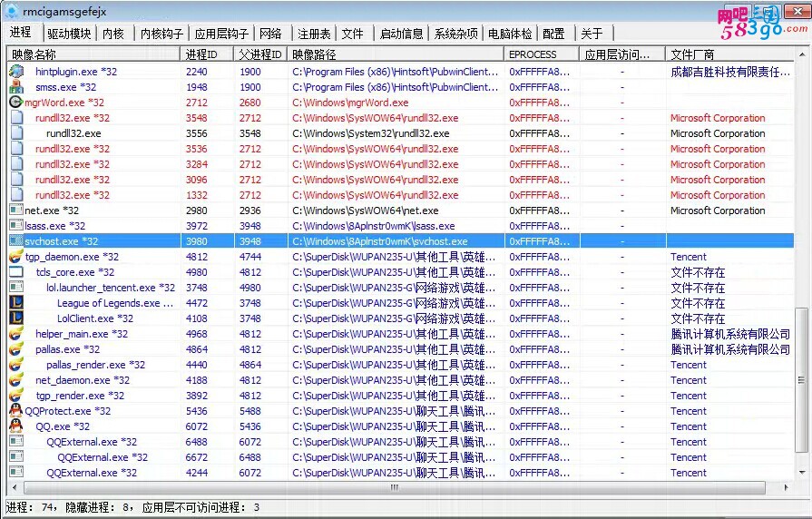Switch to the 内核钩子 tab
This screenshot has width=812, height=519.
[161, 34]
